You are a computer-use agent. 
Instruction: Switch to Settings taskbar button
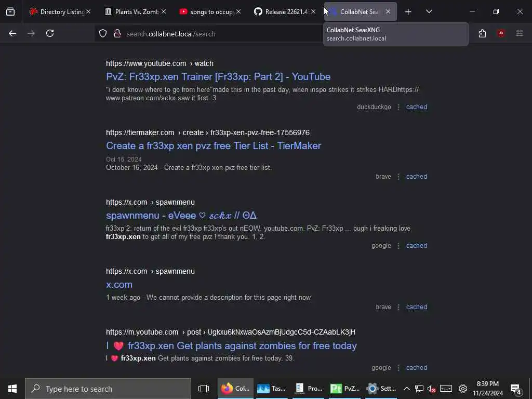[x=381, y=389]
